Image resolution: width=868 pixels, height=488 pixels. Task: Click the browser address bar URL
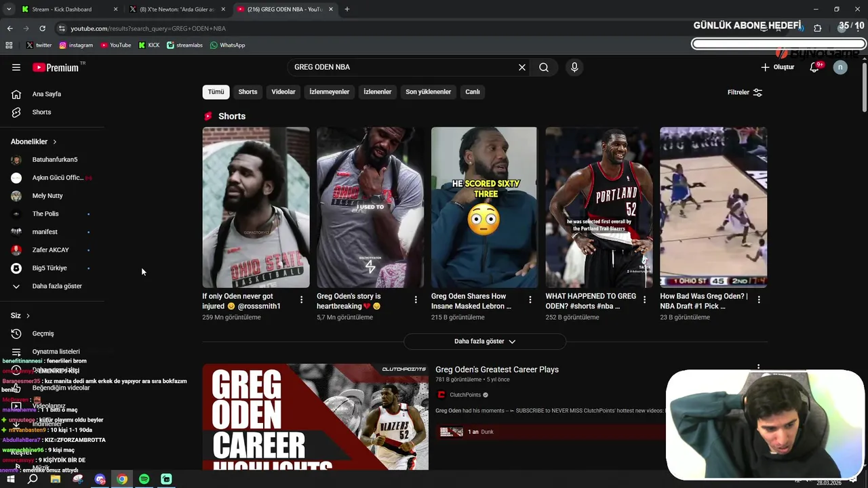click(148, 28)
